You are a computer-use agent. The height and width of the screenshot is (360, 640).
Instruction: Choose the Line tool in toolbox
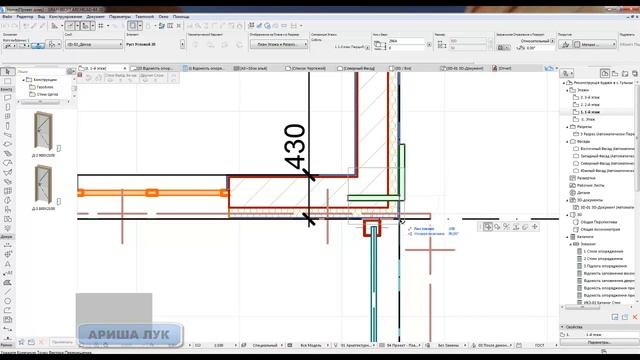click(7, 292)
